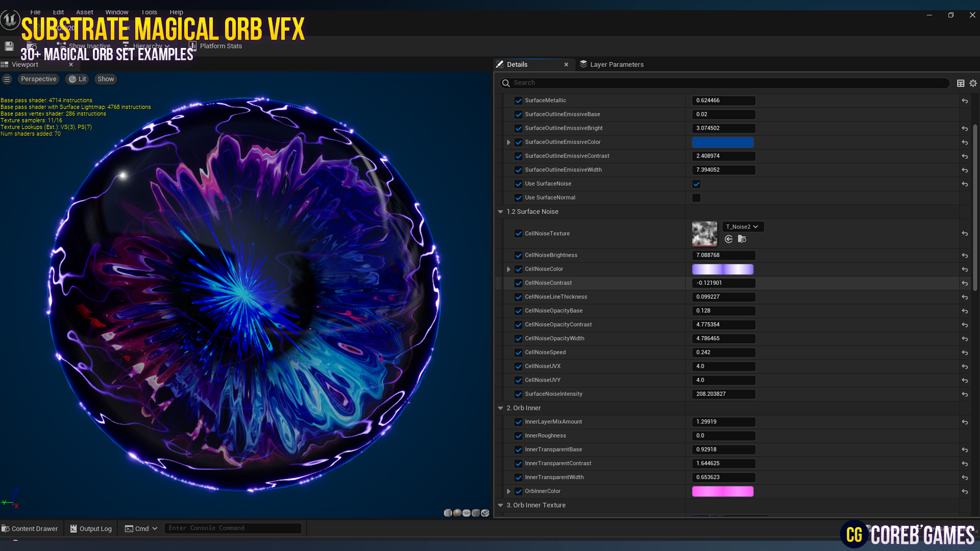Open the viewport options hamburger menu
980x551 pixels.
(x=7, y=79)
